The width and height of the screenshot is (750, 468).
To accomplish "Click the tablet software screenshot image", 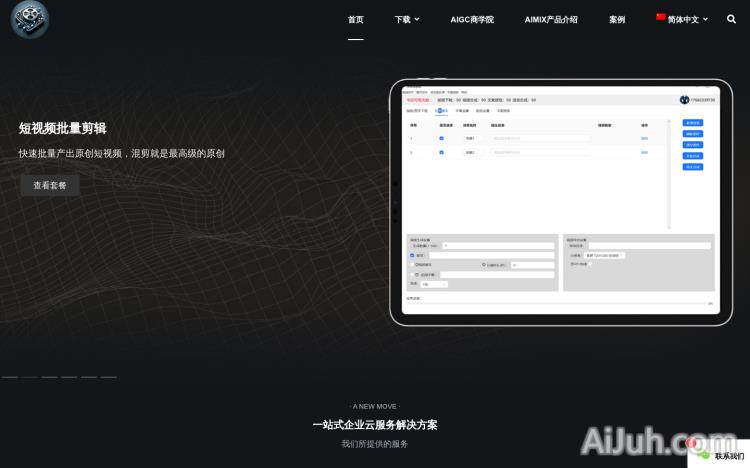I will point(561,202).
